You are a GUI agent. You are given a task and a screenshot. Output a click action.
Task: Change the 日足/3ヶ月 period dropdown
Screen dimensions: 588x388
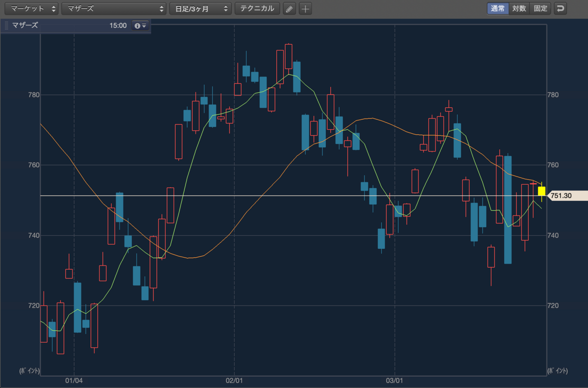pos(200,8)
